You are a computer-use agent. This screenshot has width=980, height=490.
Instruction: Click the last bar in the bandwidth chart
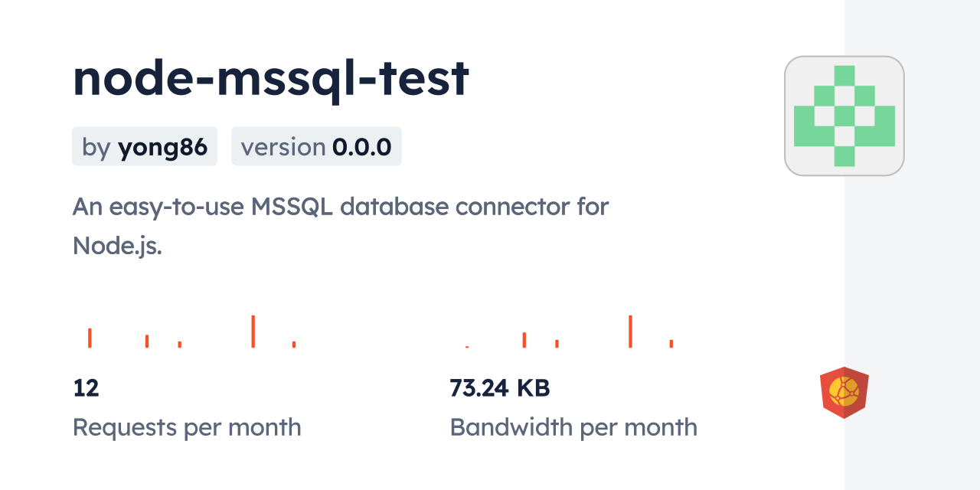pyautogui.click(x=671, y=343)
